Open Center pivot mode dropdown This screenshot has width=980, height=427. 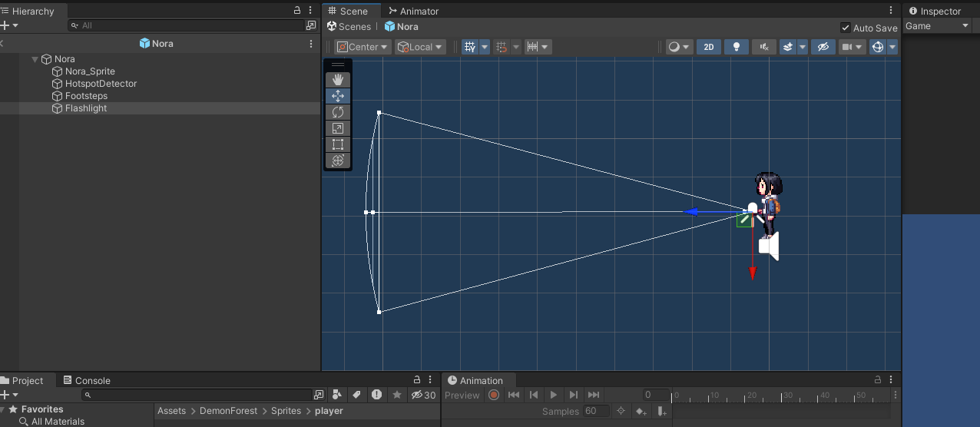[363, 47]
